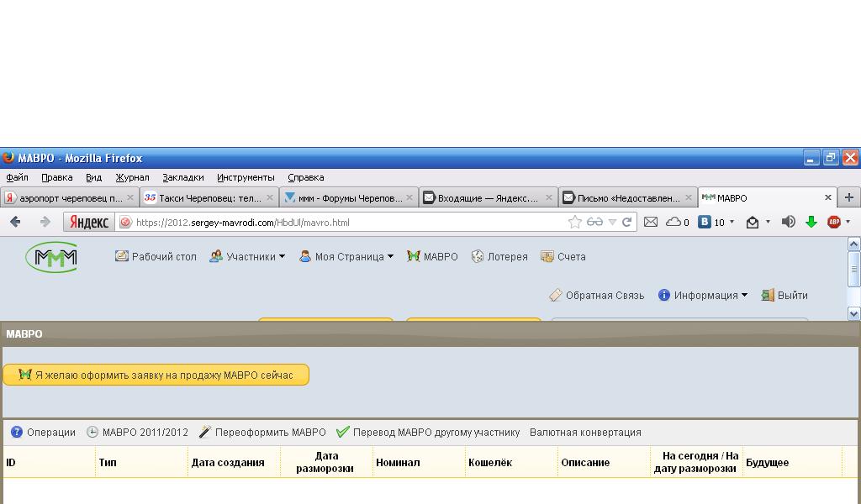Image resolution: width=861 pixels, height=504 pixels.
Task: Expand the ABP dropdown arrow
Action: coord(848,222)
